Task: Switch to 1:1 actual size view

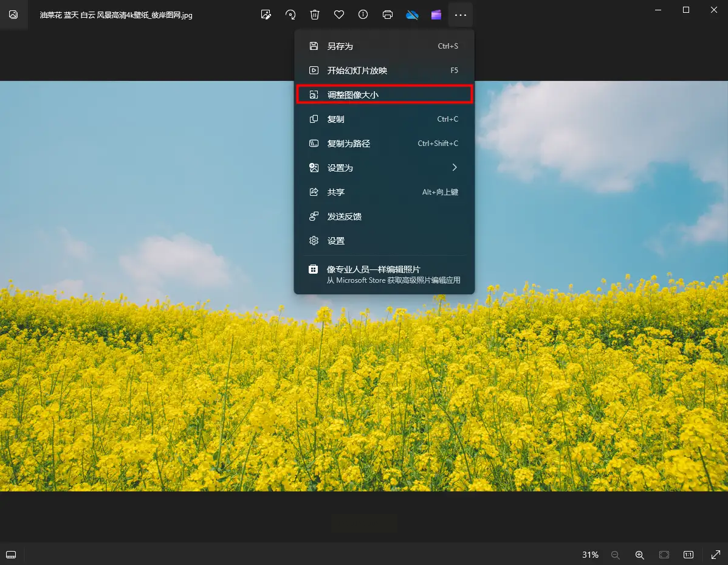Action: (x=689, y=555)
